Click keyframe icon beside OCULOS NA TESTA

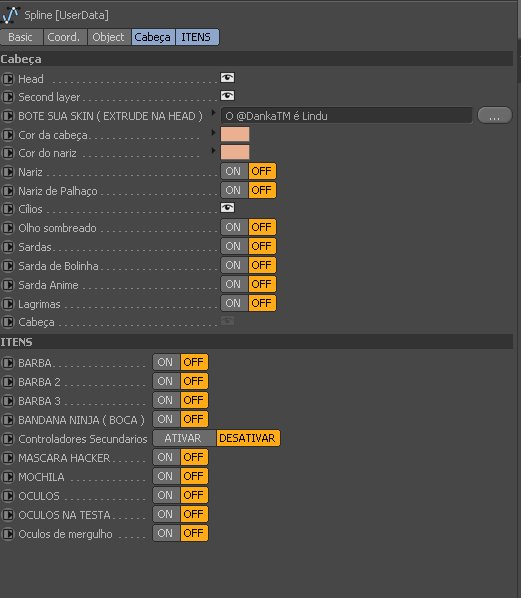(8, 515)
